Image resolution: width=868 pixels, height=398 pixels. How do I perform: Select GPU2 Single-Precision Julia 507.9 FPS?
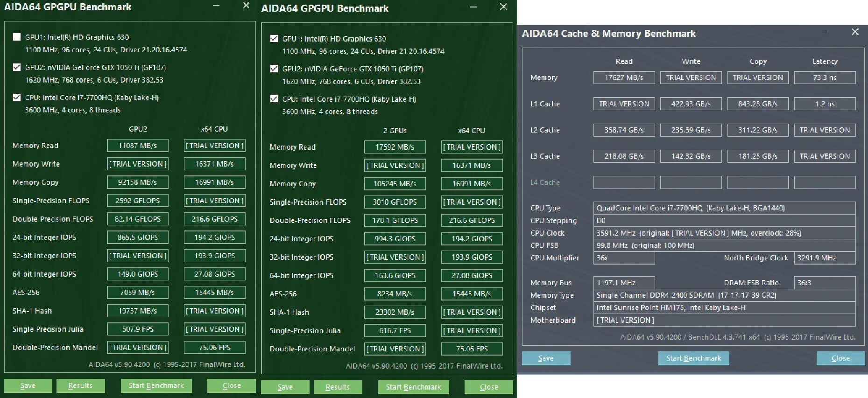pos(138,329)
